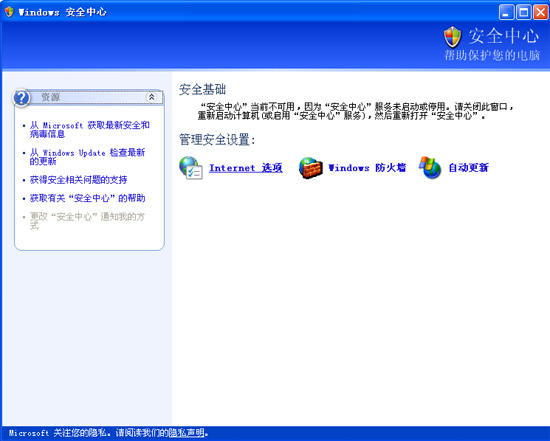
Task: Click the 安全中心 shield logo in the banner
Action: pyautogui.click(x=452, y=36)
